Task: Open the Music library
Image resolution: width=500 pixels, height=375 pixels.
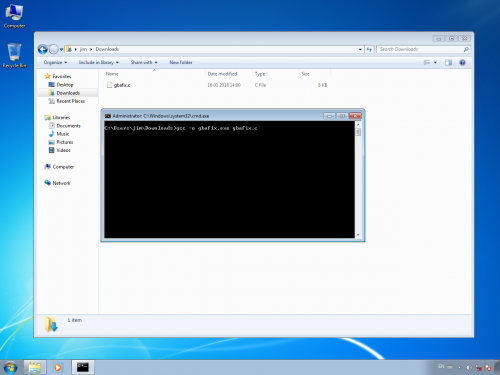Action: tap(59, 134)
